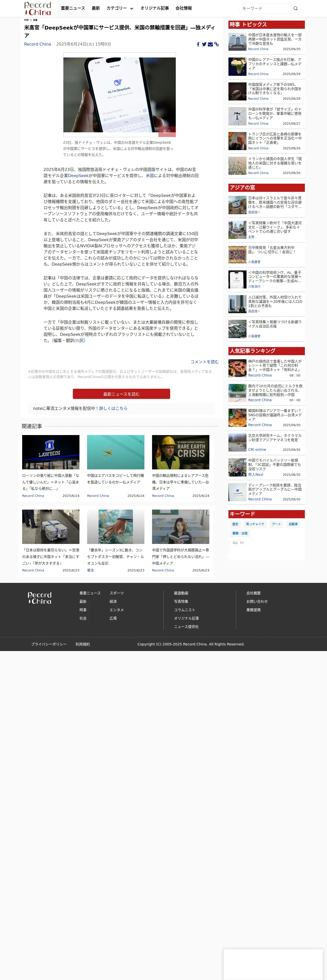
Task: Copy article link icon
Action: (216, 45)
